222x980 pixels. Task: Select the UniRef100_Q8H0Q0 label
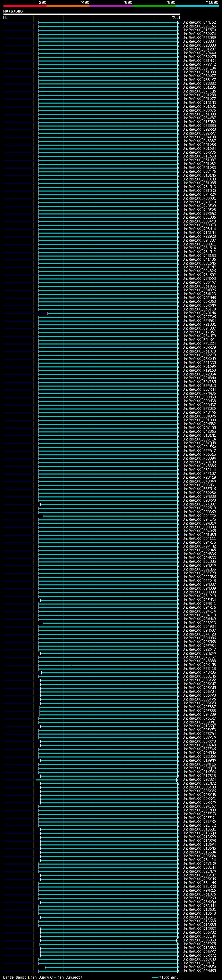[199, 902]
